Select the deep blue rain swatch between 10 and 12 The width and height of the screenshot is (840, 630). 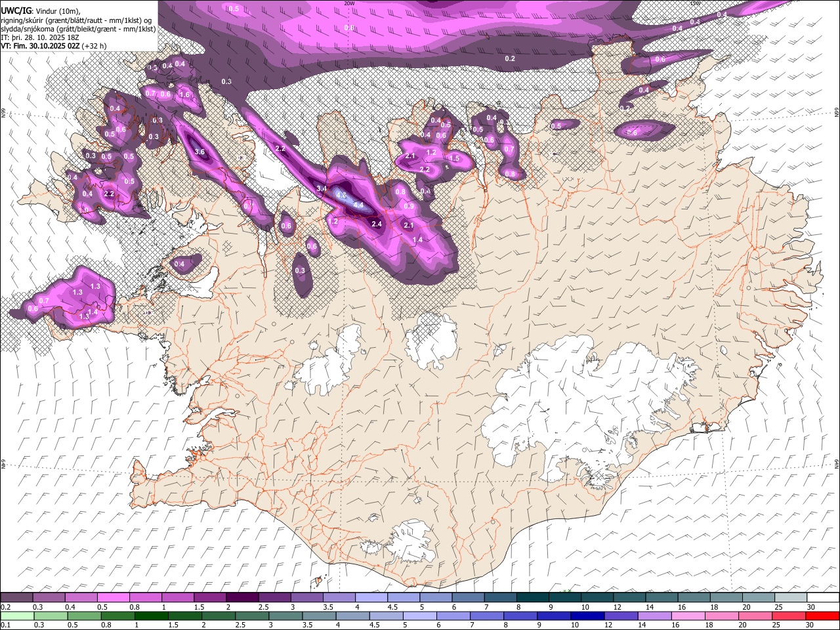587,616
